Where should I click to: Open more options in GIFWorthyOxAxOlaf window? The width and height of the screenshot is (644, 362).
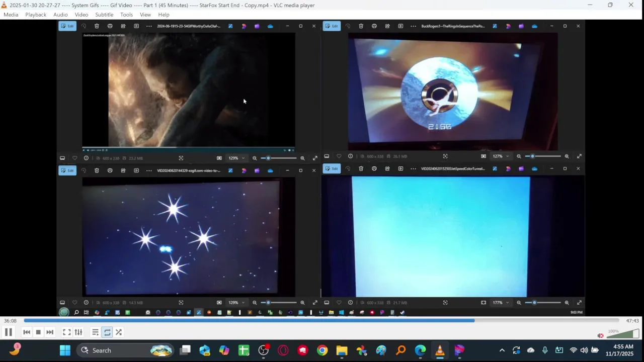pyautogui.click(x=149, y=26)
